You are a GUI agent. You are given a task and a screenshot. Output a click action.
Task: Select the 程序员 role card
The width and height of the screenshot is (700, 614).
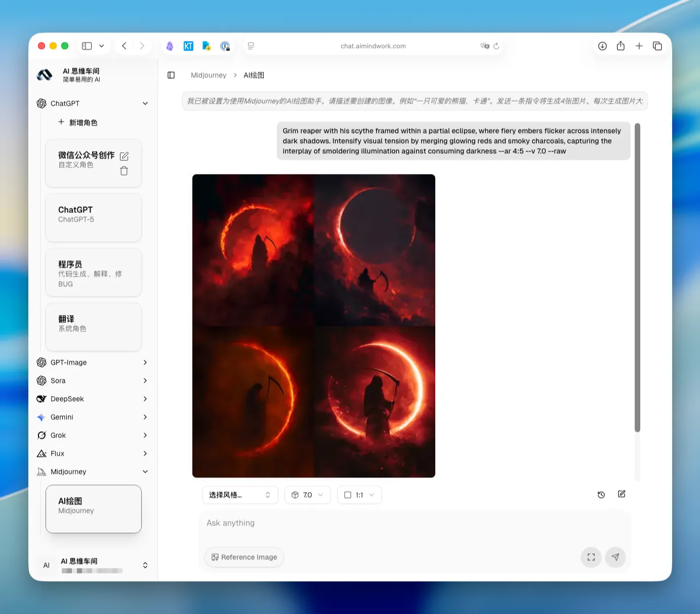[94, 273]
